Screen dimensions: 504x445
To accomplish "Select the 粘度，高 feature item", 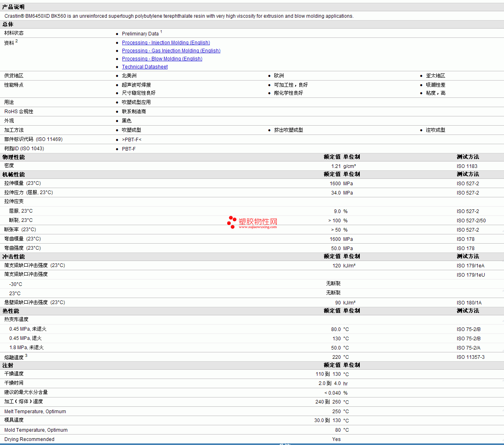I will [x=436, y=93].
